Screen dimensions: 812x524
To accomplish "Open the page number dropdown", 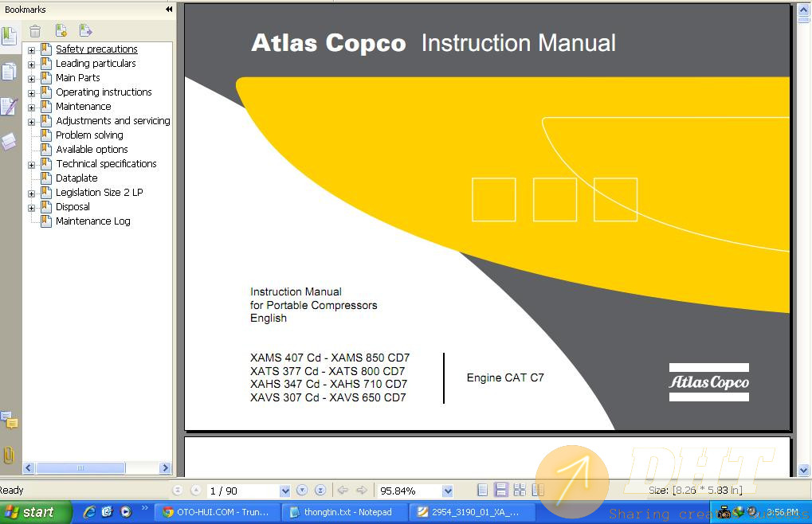I will tap(284, 491).
